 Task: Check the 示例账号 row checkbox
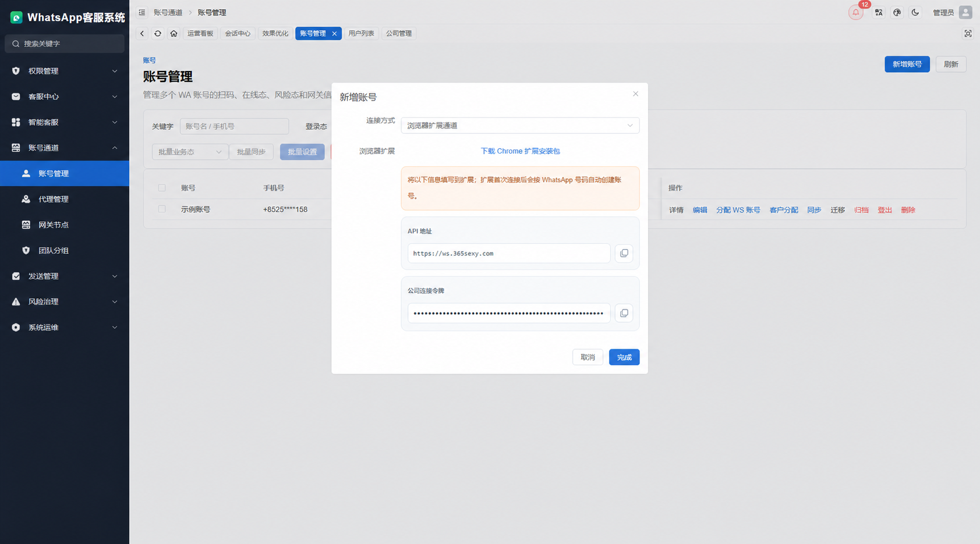tap(162, 209)
